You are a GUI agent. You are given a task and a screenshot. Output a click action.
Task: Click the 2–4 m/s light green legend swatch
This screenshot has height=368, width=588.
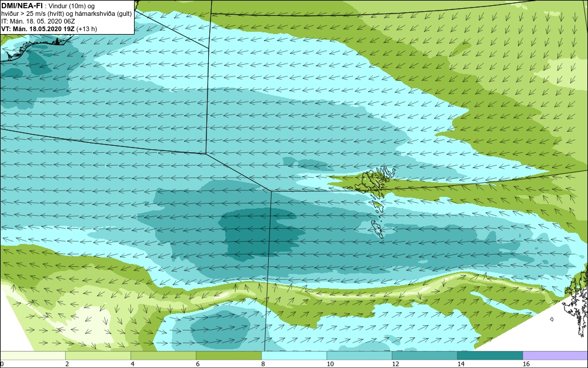(x=98, y=356)
